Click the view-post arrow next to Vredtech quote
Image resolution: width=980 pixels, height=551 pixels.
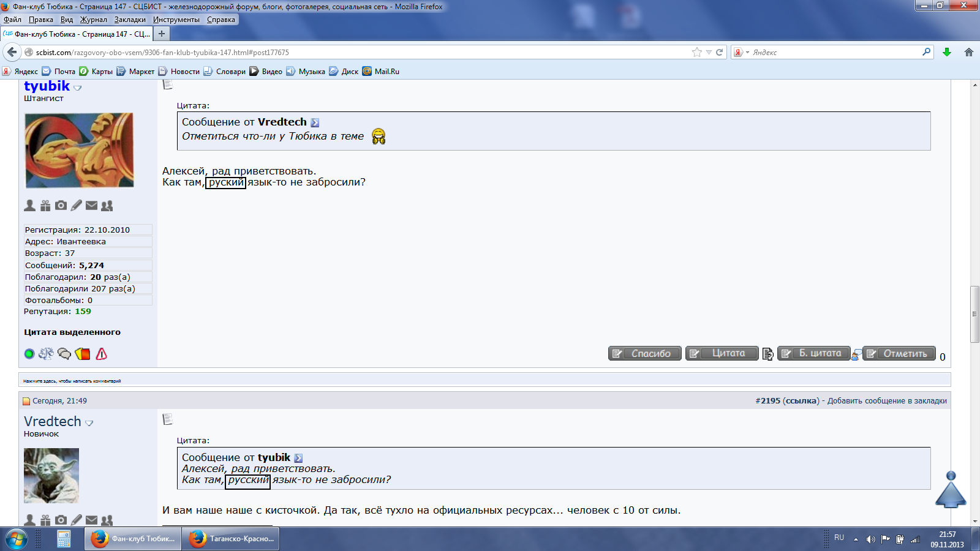[315, 123]
